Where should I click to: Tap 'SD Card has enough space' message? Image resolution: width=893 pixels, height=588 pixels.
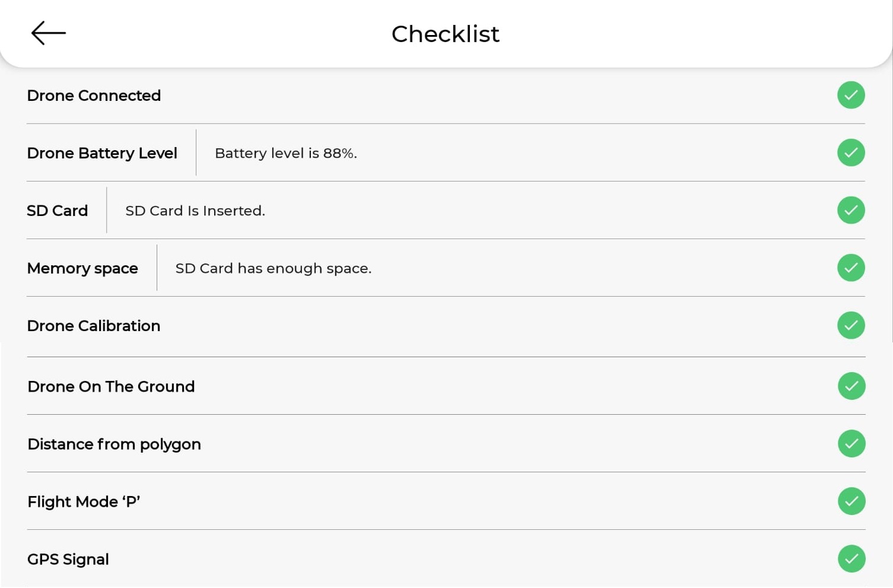[274, 268]
